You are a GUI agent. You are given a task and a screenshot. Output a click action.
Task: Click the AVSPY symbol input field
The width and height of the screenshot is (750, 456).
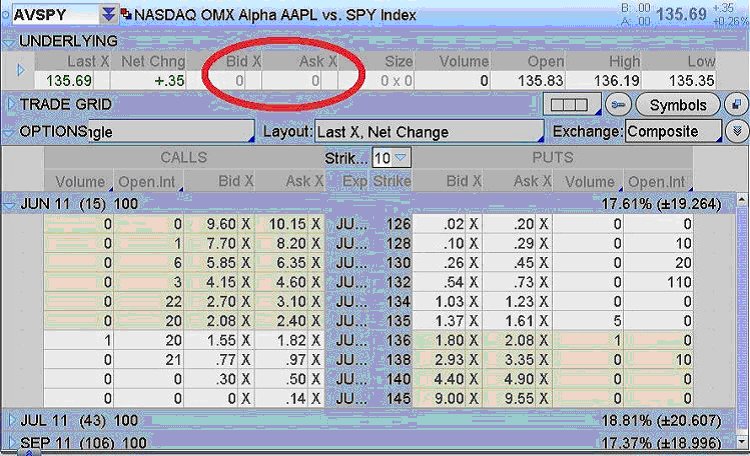(54, 14)
